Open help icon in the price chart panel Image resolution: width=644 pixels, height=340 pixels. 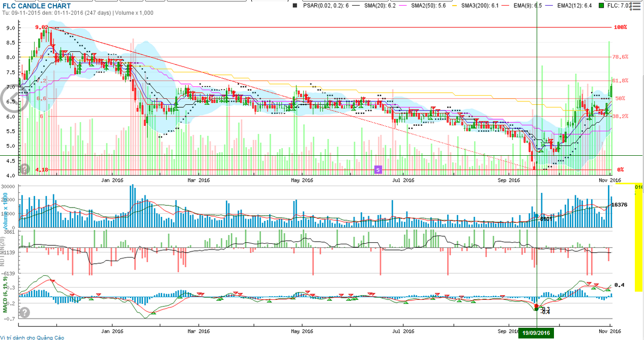point(24,169)
